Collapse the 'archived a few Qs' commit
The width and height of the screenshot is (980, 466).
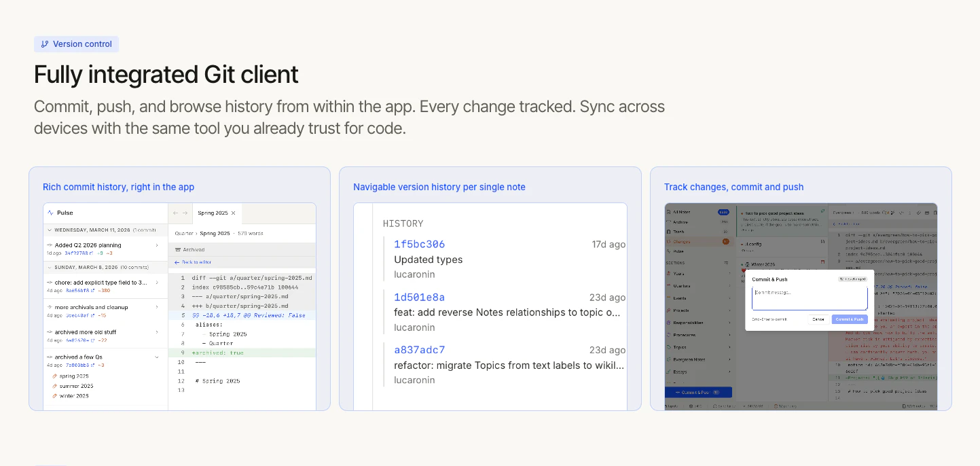[x=156, y=357]
